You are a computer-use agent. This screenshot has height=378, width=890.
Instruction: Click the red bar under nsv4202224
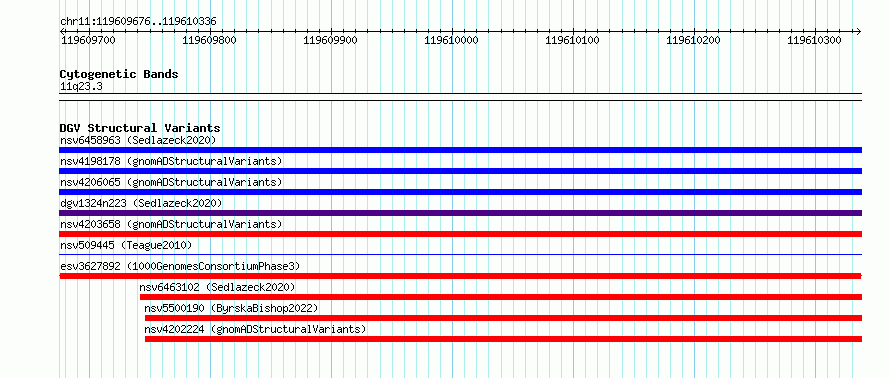point(503,339)
